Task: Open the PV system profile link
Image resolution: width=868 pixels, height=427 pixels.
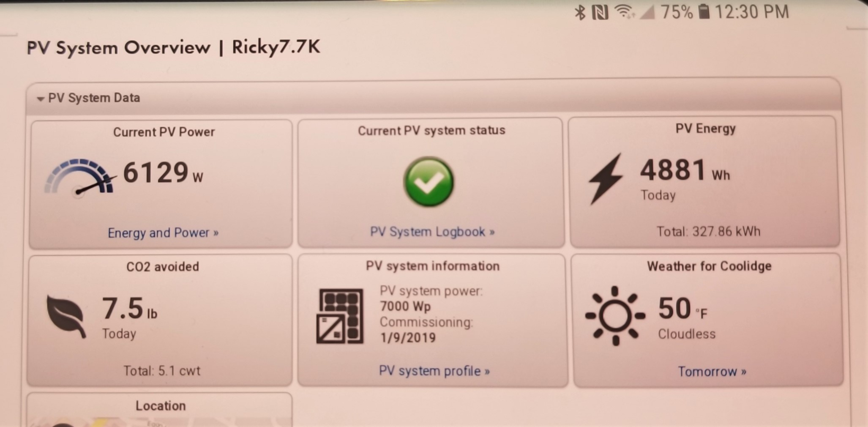Action: 434,371
